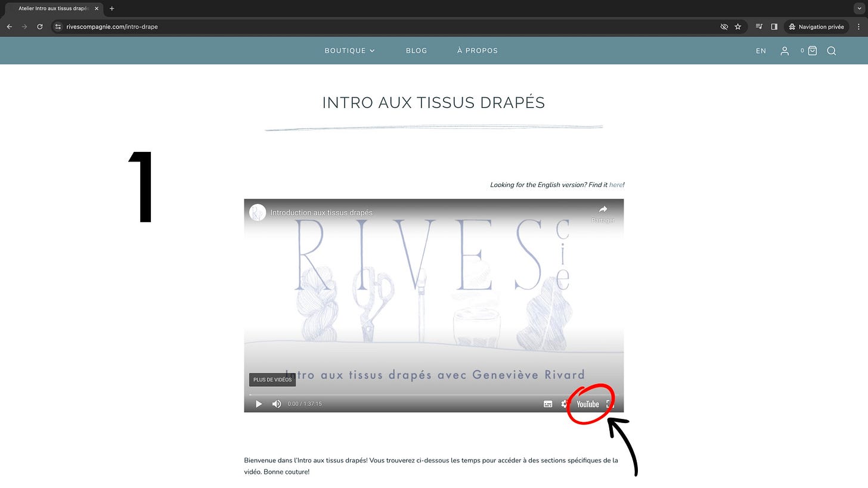868x488 pixels.
Task: Mute the video with the speaker icon
Action: [x=277, y=404]
